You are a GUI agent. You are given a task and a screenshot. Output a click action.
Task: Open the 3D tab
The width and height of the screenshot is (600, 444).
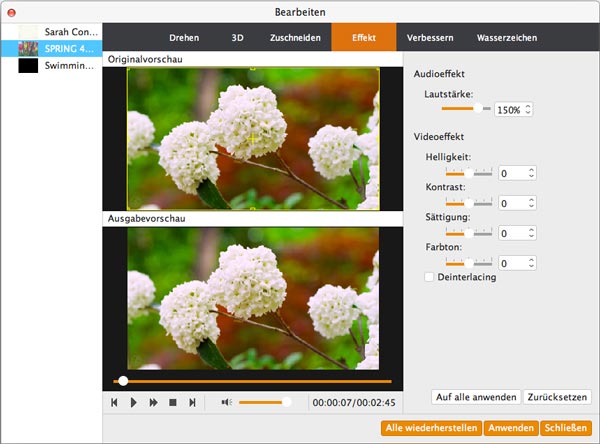[x=237, y=38]
